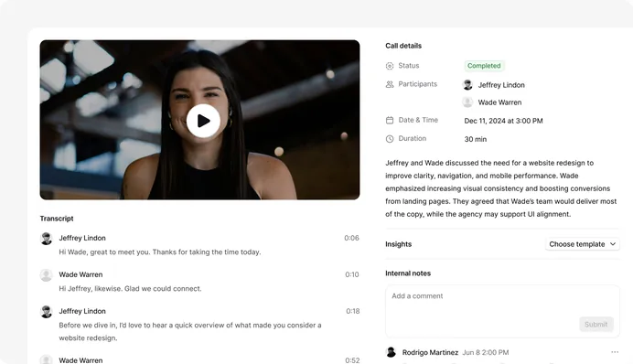The image size is (633, 364).
Task: Jump to the 0:06 transcript timestamp
Action: 351,238
